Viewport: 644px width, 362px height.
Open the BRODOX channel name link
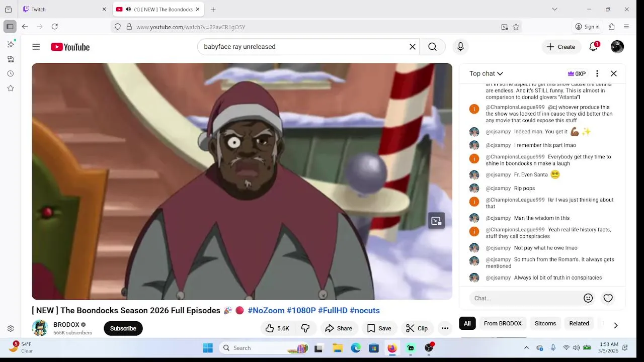point(66,324)
